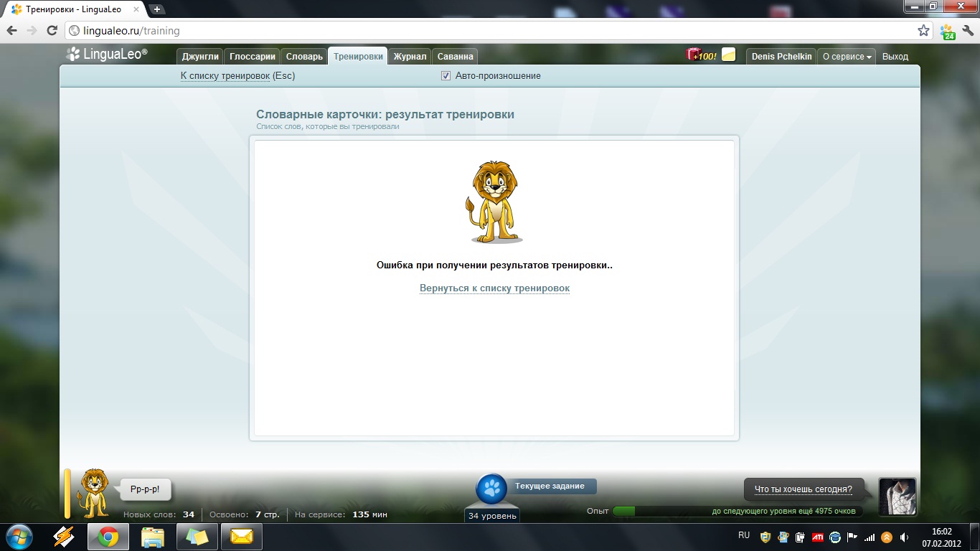Open the Джунгли tab
980x551 pixels.
200,56
